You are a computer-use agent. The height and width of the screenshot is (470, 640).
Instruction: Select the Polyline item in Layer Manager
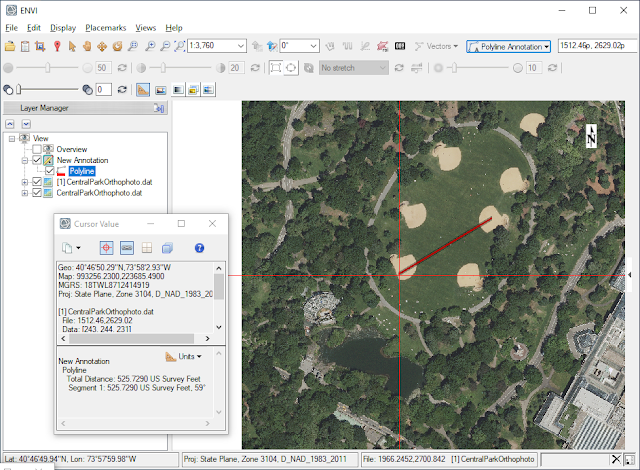pos(82,171)
